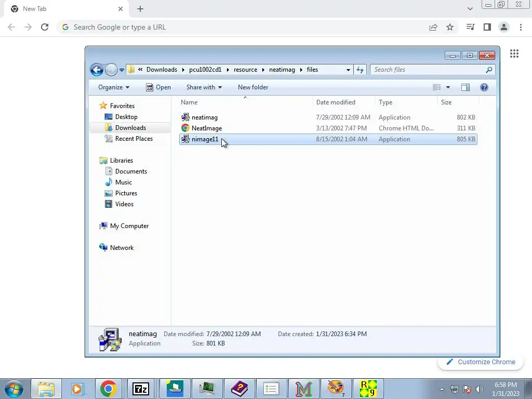Open Google apps grid

tap(514, 54)
